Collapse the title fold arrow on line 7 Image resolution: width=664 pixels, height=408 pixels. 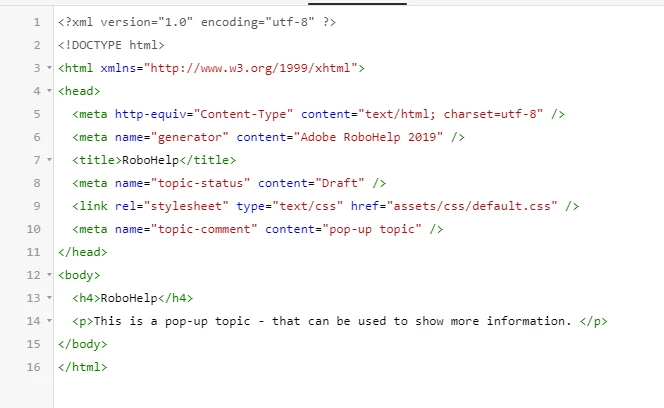(49, 160)
